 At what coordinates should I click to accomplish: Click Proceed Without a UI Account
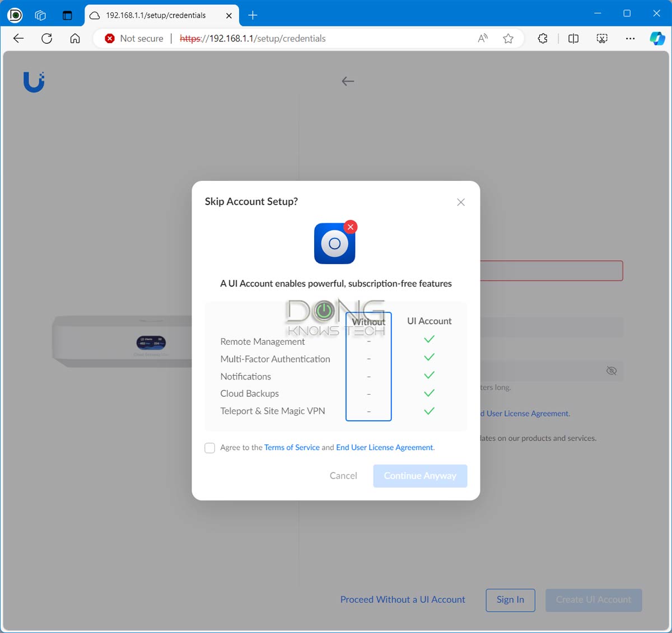pos(402,599)
